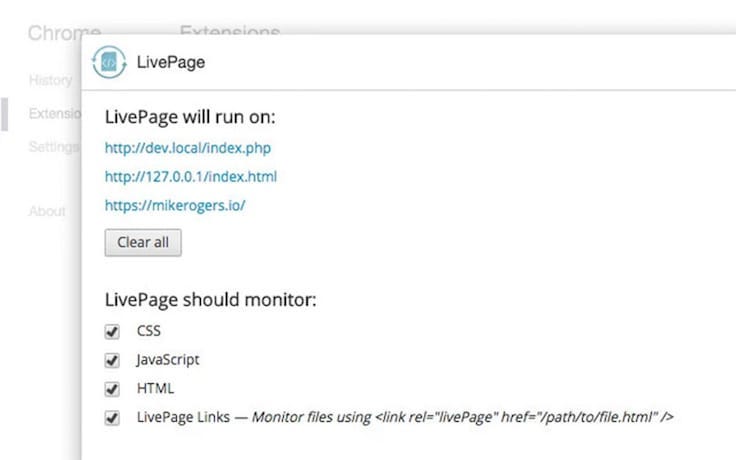This screenshot has width=736, height=460.
Task: Click the 'LivePage should monitor:' heading
Action: (210, 299)
